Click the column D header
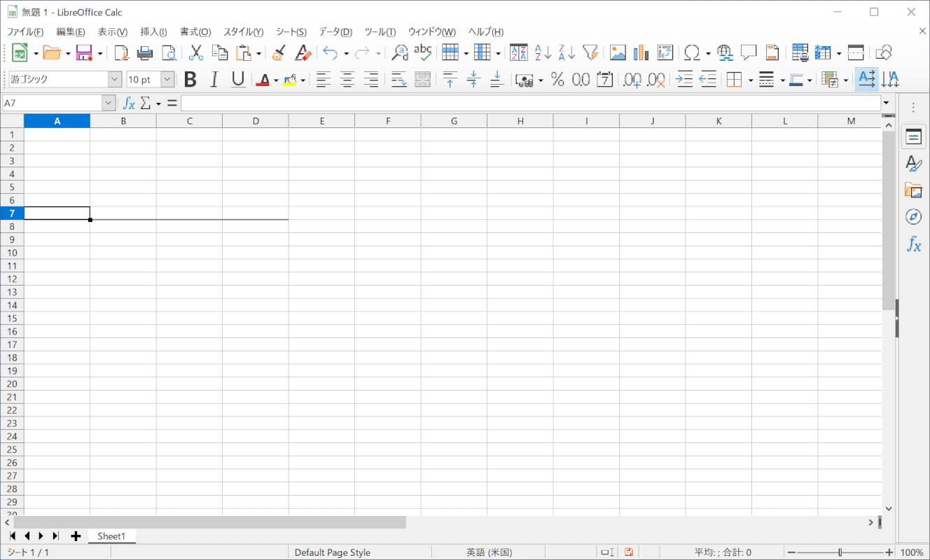Screen dimensions: 930x560 pos(256,121)
